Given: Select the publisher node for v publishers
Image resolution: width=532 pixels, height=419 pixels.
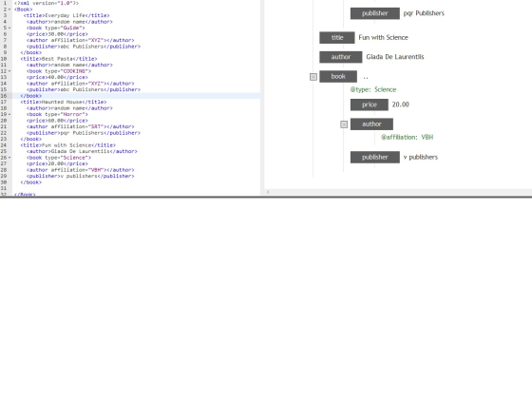Looking at the screenshot, I should [375, 157].
